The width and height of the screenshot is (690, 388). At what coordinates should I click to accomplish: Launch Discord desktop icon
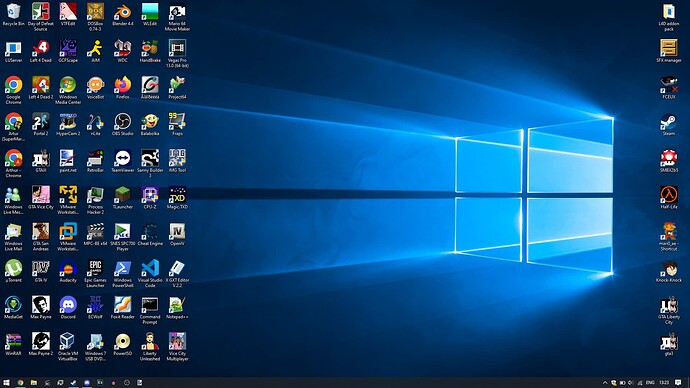coord(68,307)
